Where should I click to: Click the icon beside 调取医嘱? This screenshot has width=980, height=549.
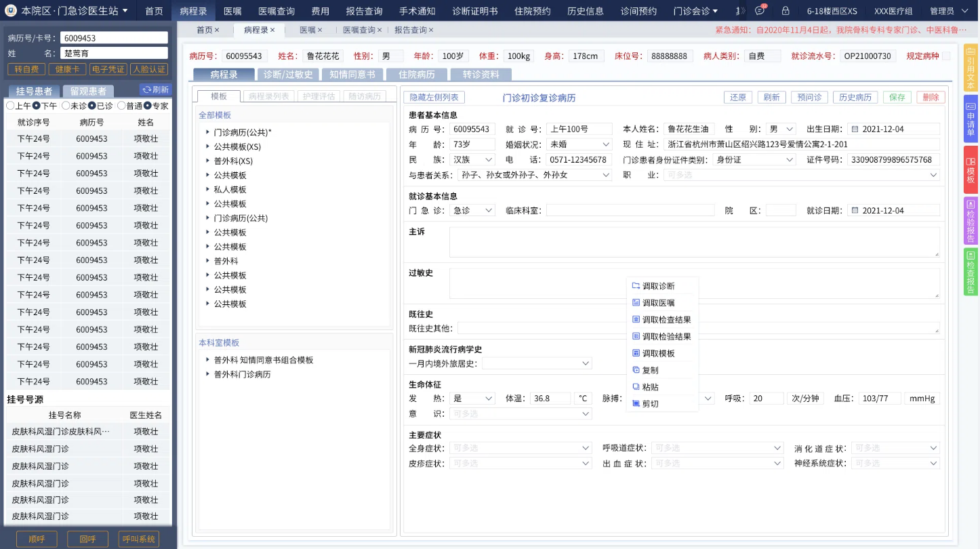pyautogui.click(x=636, y=303)
